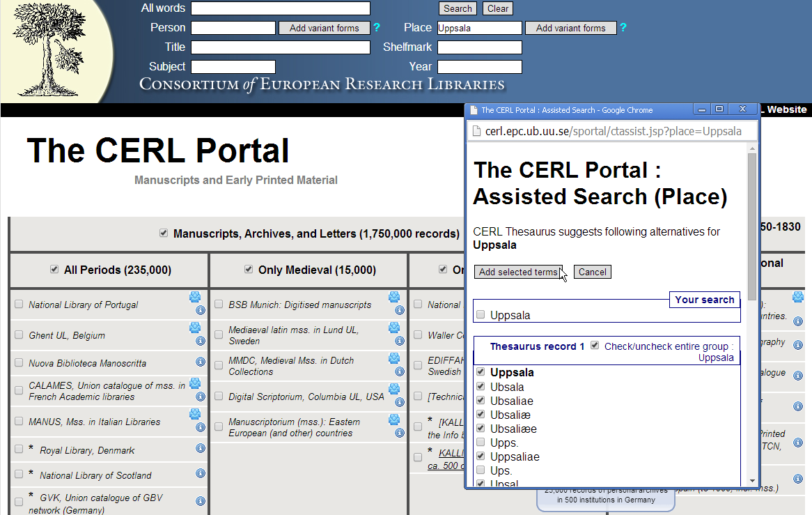Open group icon for CALAMES union catalogue

pyautogui.click(x=195, y=383)
